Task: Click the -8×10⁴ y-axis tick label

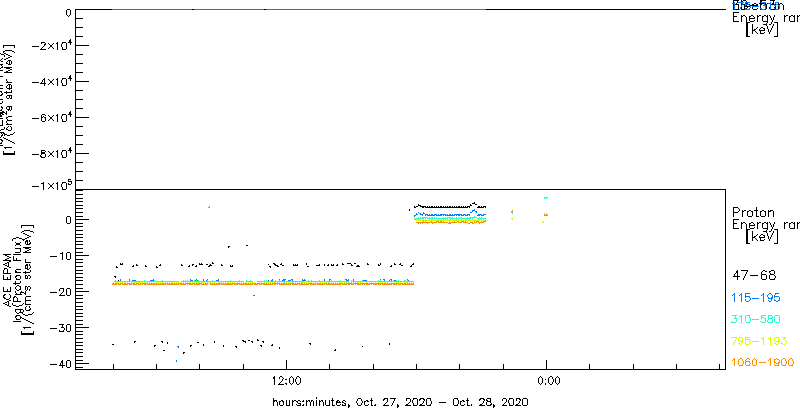Action: click(51, 153)
